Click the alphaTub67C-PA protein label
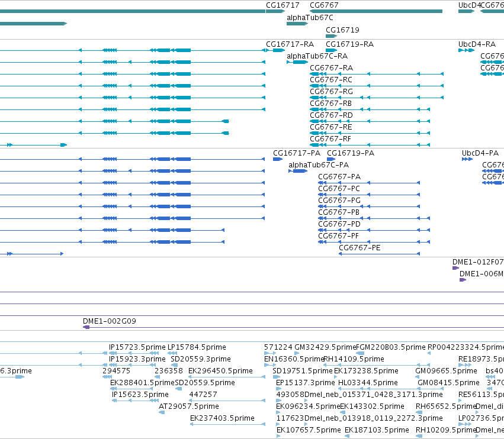Image resolution: width=504 pixels, height=439 pixels. pyautogui.click(x=319, y=164)
